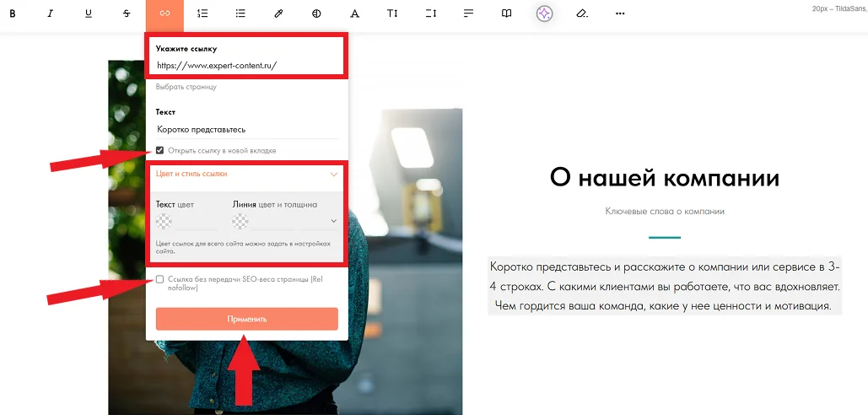Viewport: 868px width, 420px height.
Task: Open text alignment options
Action: [469, 13]
